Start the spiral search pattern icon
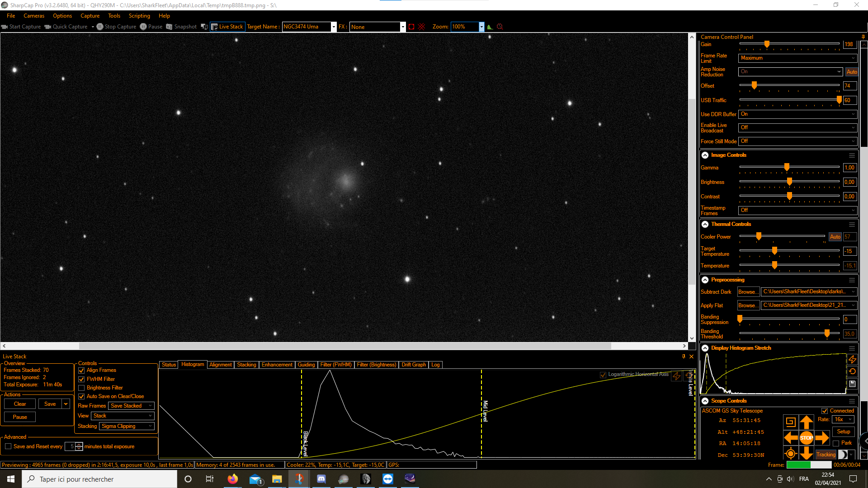This screenshot has width=868, height=488. point(791,422)
